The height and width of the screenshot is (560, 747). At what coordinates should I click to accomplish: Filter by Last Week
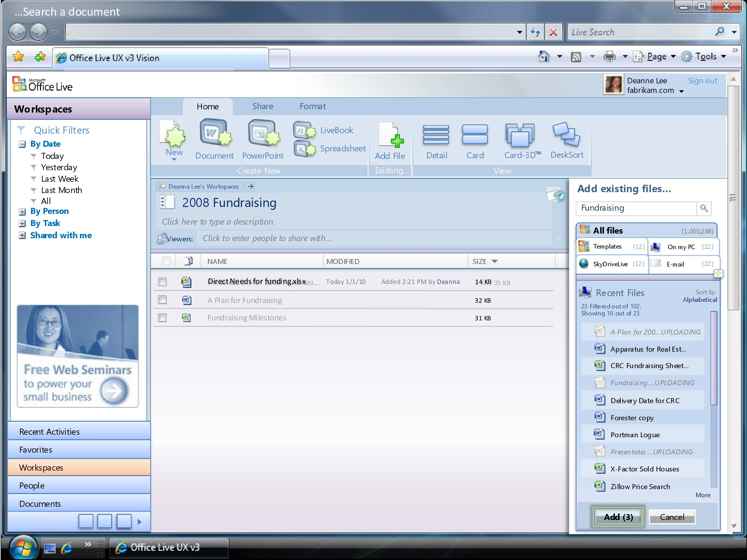coord(59,179)
